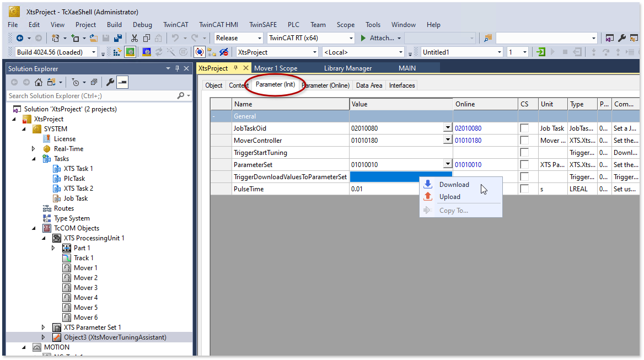
Task: Open the Interfaces tab
Action: (x=402, y=85)
